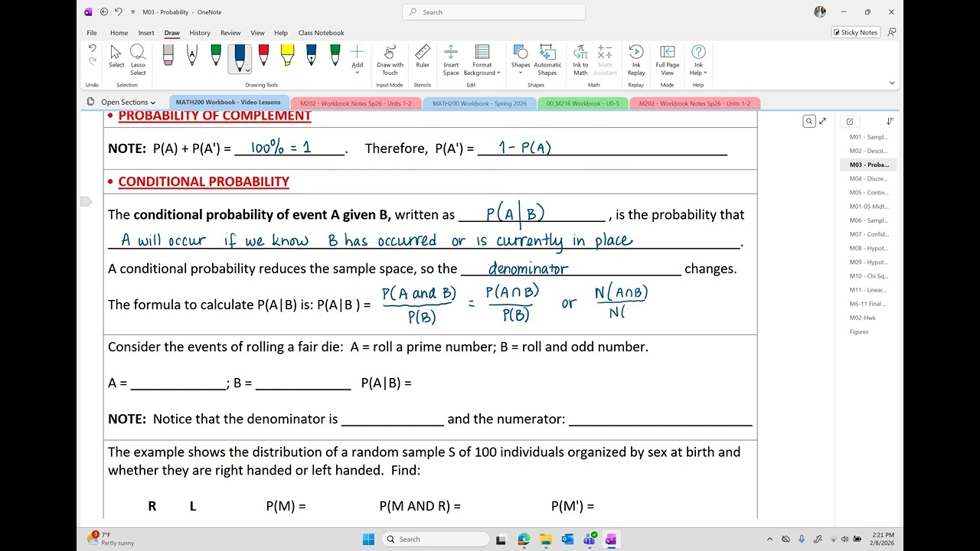Switch to the Home tab
980x551 pixels.
pyautogui.click(x=119, y=33)
